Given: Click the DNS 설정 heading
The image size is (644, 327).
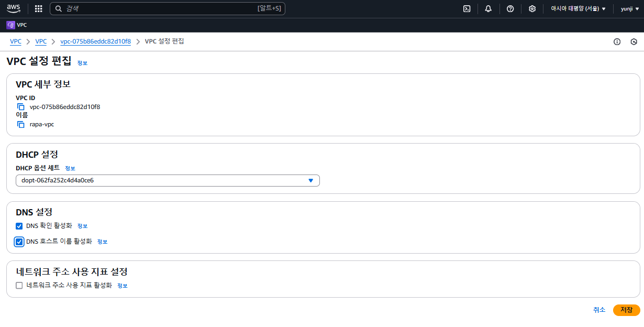Looking at the screenshot, I should [x=34, y=212].
